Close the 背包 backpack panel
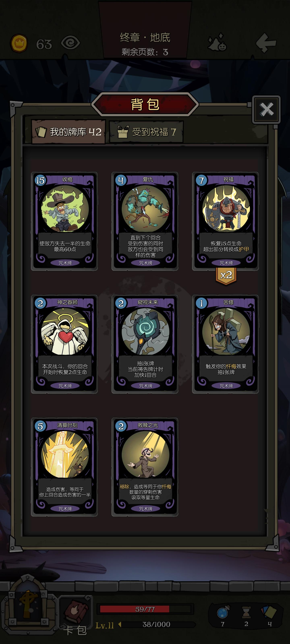 tap(266, 109)
